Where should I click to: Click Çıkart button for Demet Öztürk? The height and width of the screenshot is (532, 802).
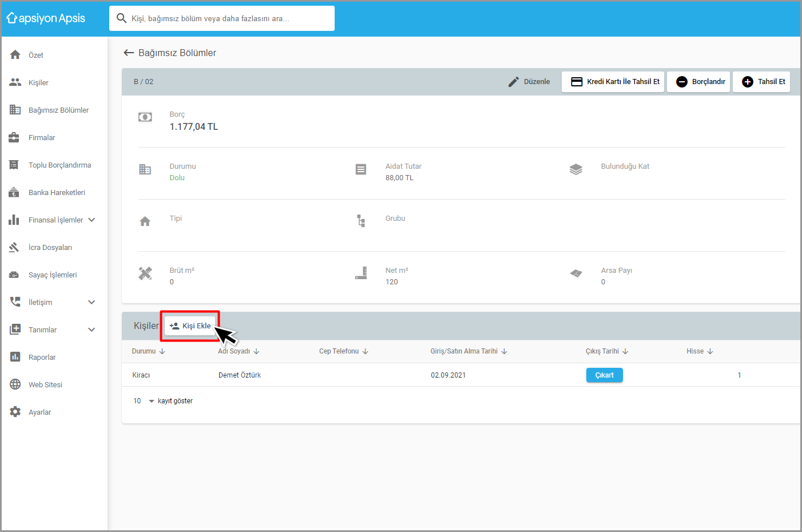(605, 375)
